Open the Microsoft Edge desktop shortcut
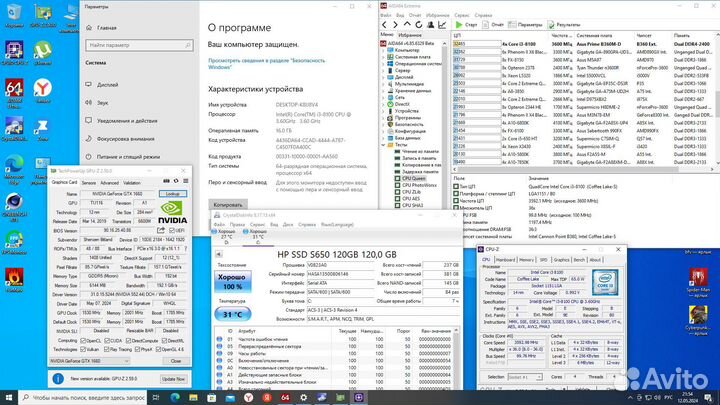Image resolution: width=720 pixels, height=405 pixels. (x=15, y=163)
